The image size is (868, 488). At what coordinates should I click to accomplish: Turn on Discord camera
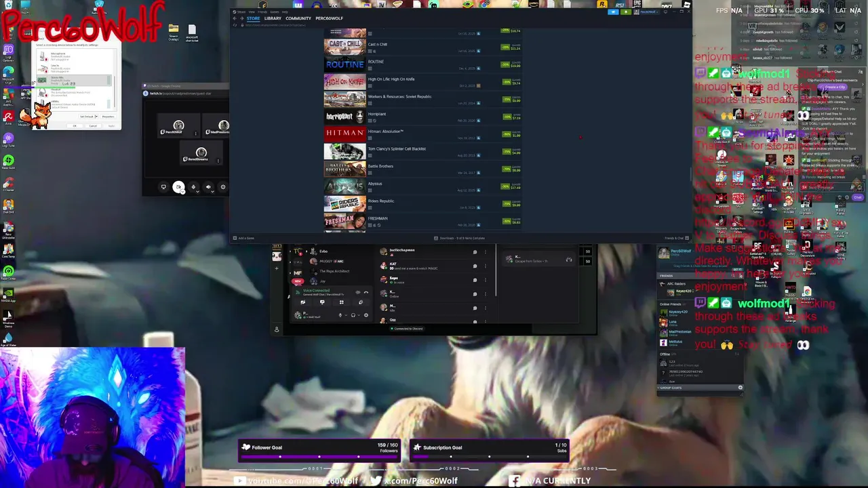point(303,302)
